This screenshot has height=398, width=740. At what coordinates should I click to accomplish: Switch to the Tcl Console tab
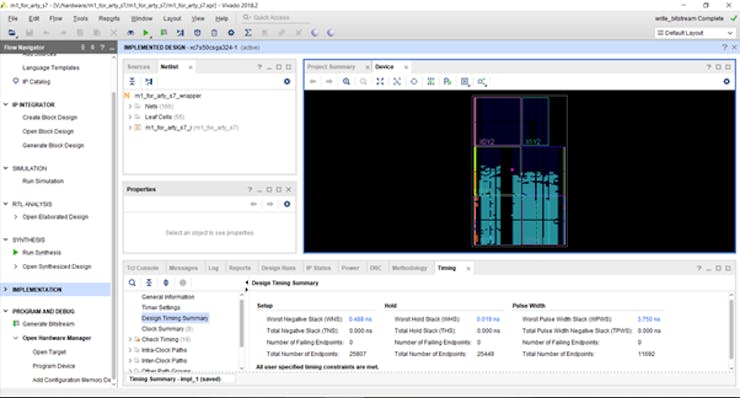coord(143,268)
